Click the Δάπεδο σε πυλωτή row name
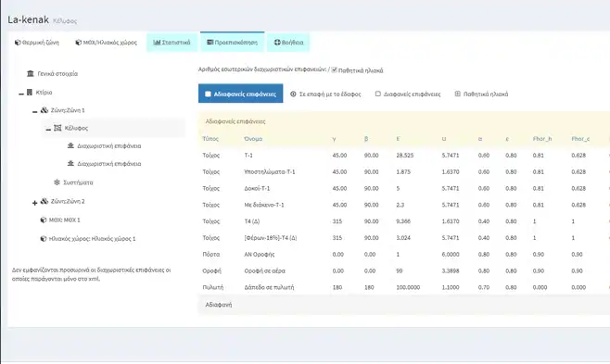The image size is (610, 364). pyautogui.click(x=269, y=287)
